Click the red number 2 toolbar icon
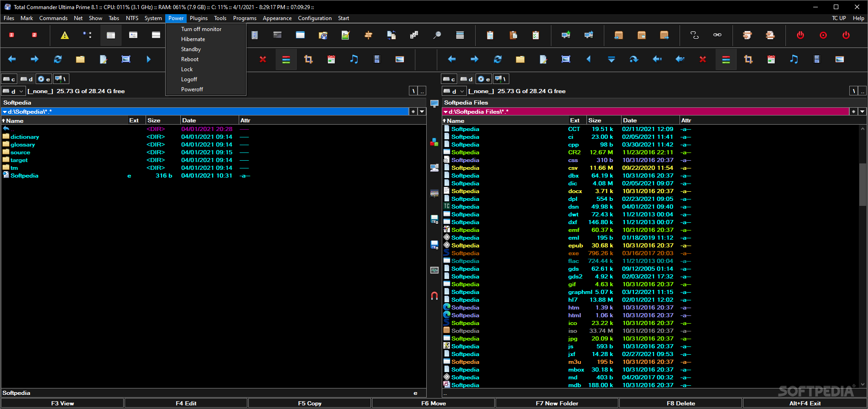868x409 pixels. point(34,35)
